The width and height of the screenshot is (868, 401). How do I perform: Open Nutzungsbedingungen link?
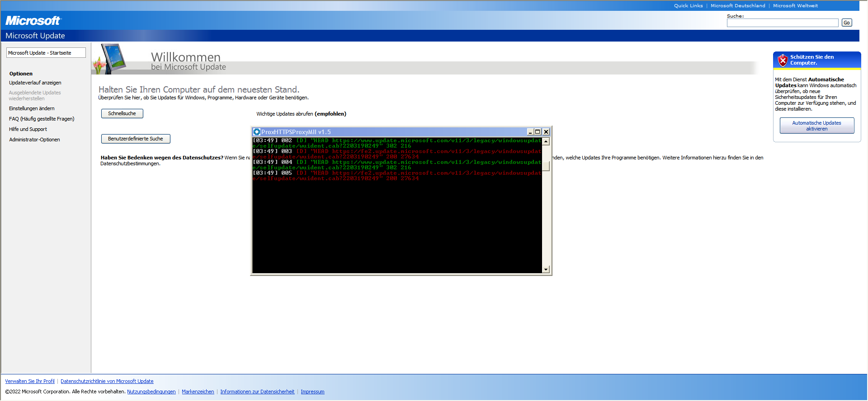pyautogui.click(x=151, y=392)
